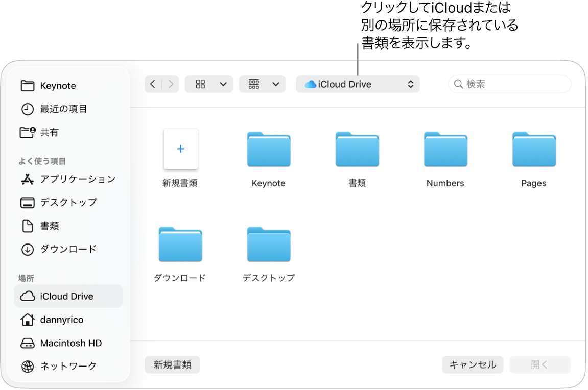Viewport: 588px width, 390px height.
Task: Click the 新規書類 button at bottom
Action: [172, 364]
